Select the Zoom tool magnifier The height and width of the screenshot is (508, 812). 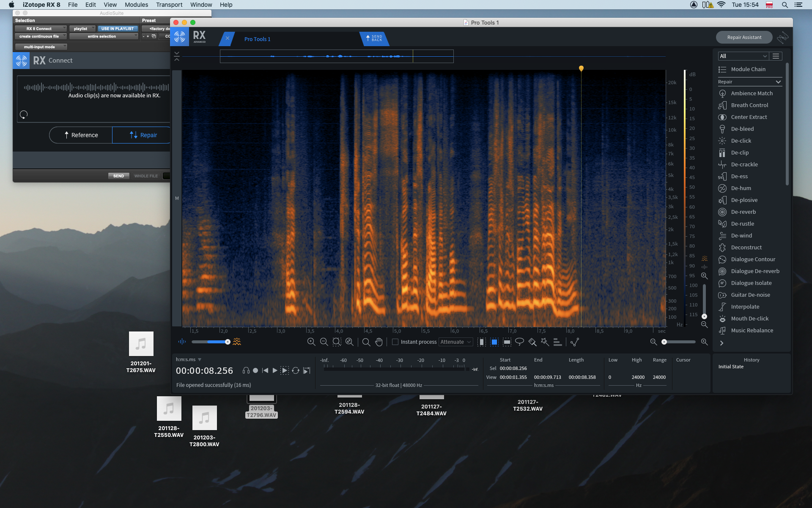[x=366, y=342]
